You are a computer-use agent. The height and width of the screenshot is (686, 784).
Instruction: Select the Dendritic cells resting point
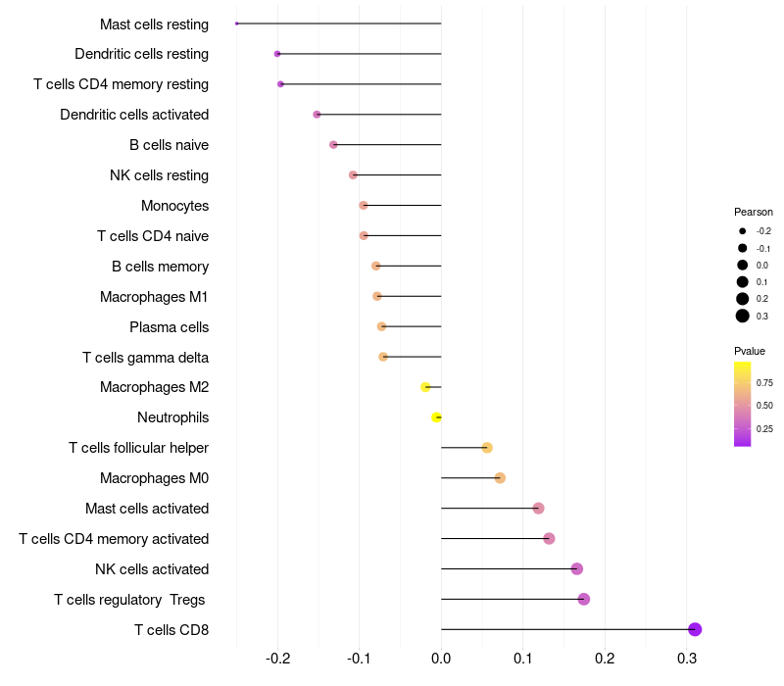click(x=277, y=54)
